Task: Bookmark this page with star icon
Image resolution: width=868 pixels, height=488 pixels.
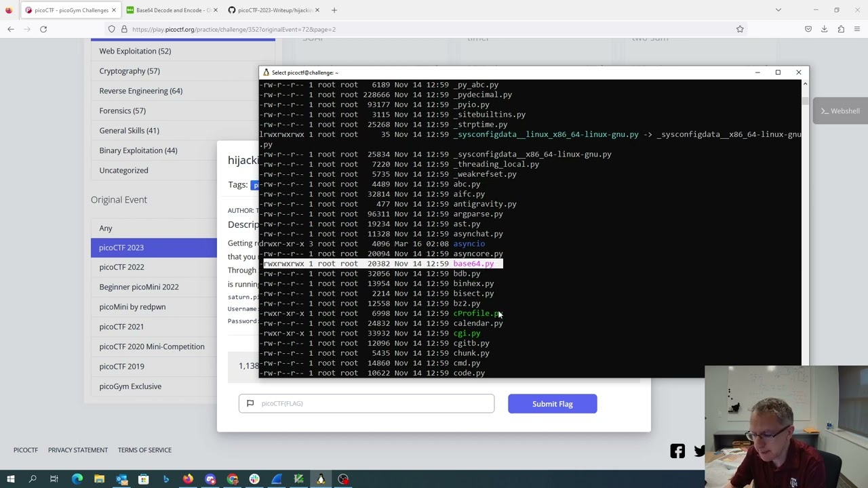Action: pyautogui.click(x=740, y=29)
